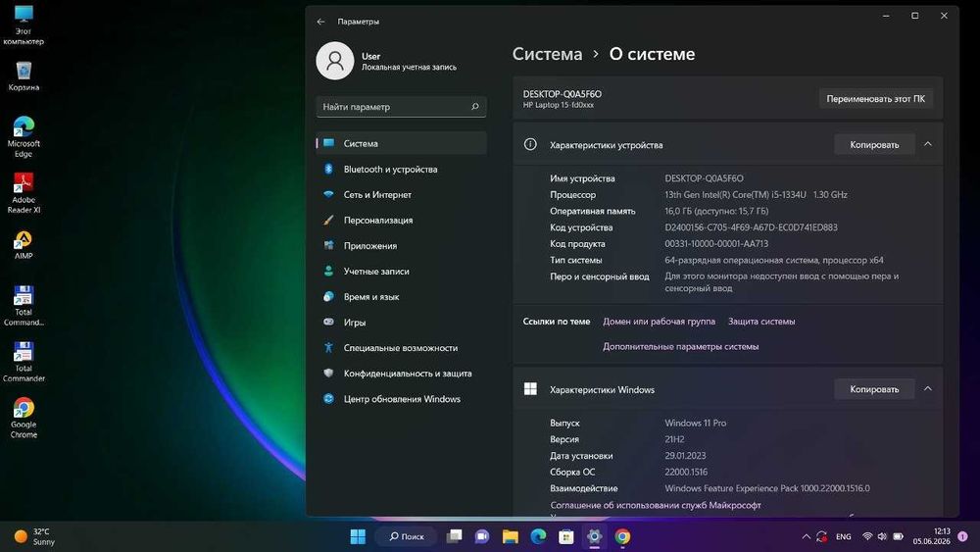Open Google Chrome from taskbar
980x552 pixels.
622,536
